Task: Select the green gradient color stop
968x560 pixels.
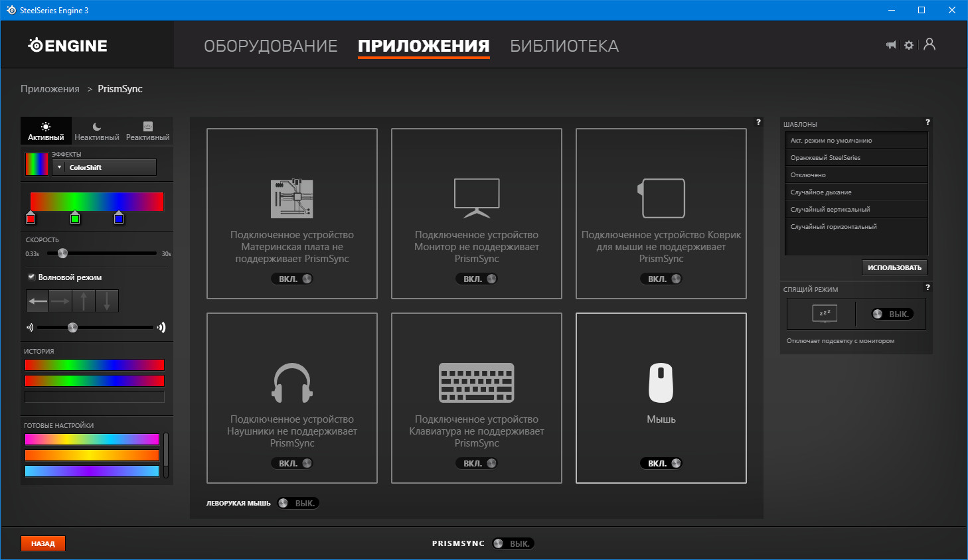Action: 75,218
